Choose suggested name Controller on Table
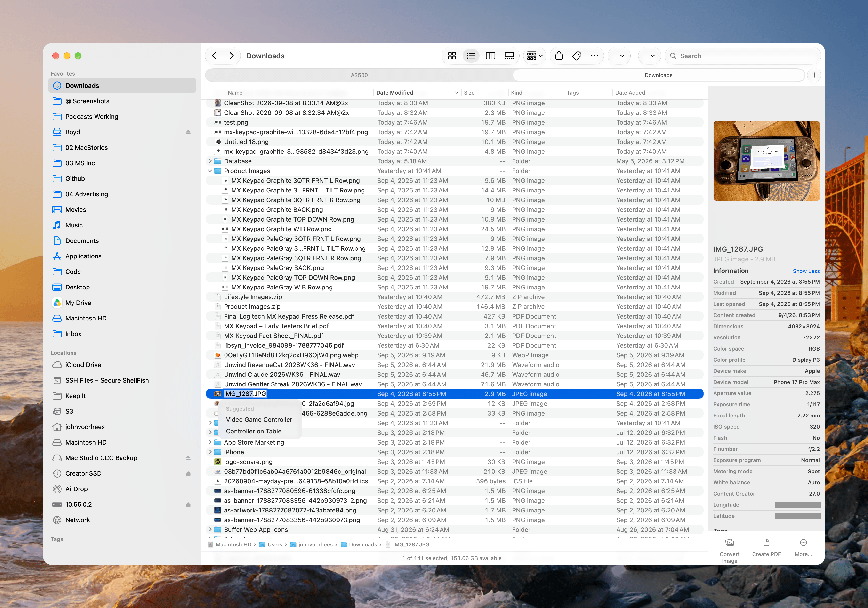The width and height of the screenshot is (868, 608). click(254, 432)
